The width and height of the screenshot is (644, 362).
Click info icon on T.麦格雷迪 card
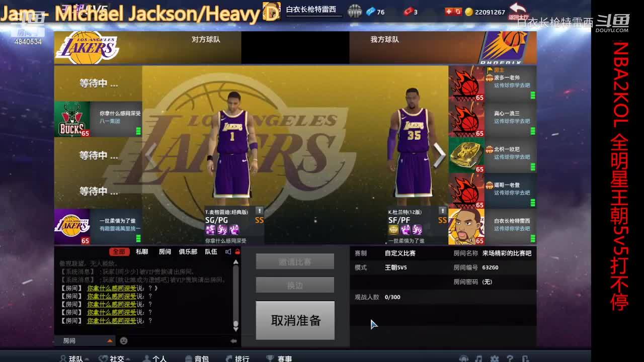pyautogui.click(x=259, y=211)
